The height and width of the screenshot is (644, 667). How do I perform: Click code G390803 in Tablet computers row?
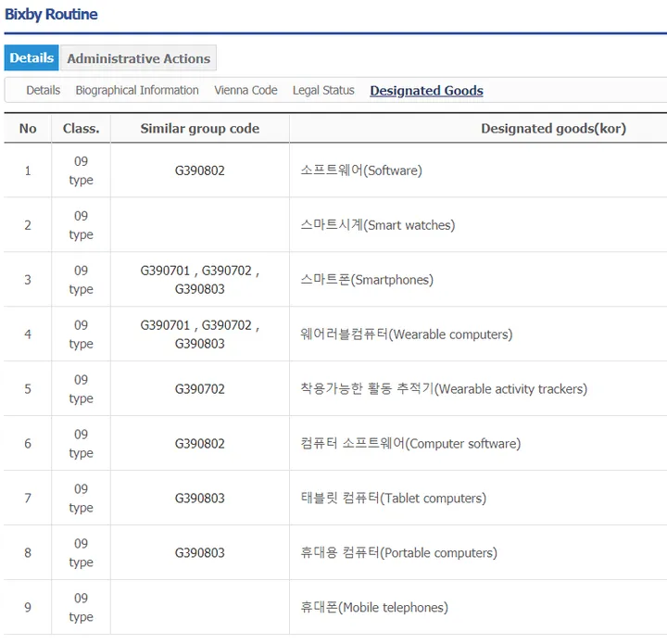(x=200, y=499)
